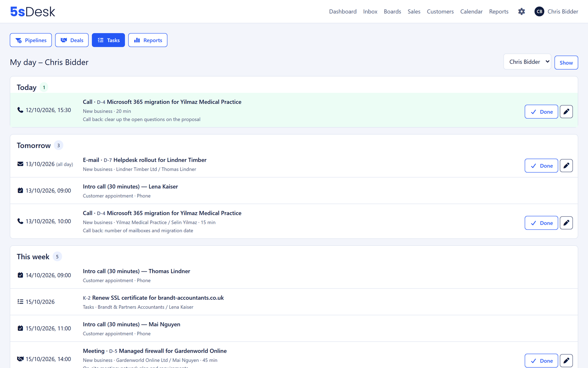The height and width of the screenshot is (368, 588).
Task: Open Intro call with Mai Nguyen
Action: click(x=131, y=324)
